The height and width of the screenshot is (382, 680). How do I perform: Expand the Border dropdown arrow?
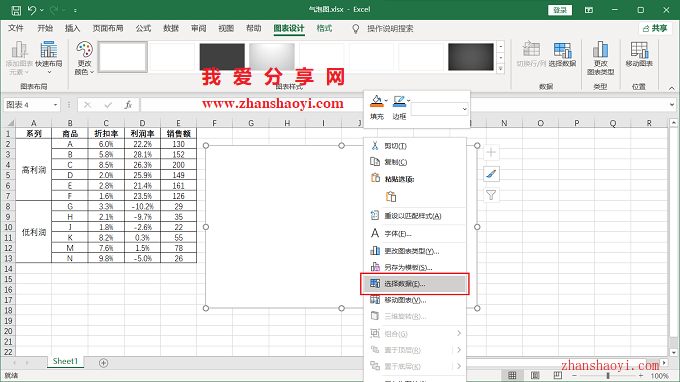pyautogui.click(x=409, y=101)
